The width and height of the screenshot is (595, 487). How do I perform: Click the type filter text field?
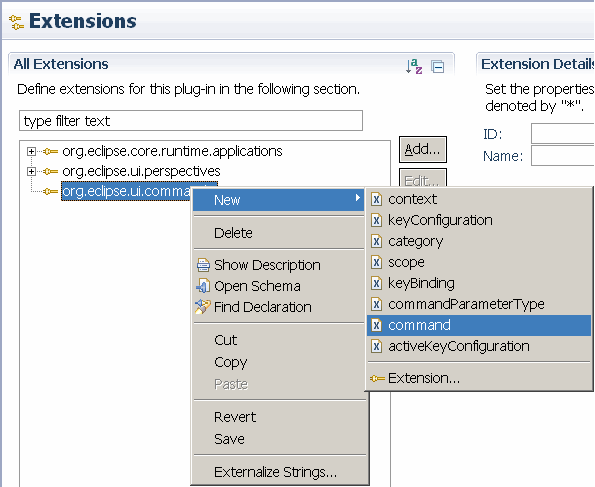(x=191, y=121)
